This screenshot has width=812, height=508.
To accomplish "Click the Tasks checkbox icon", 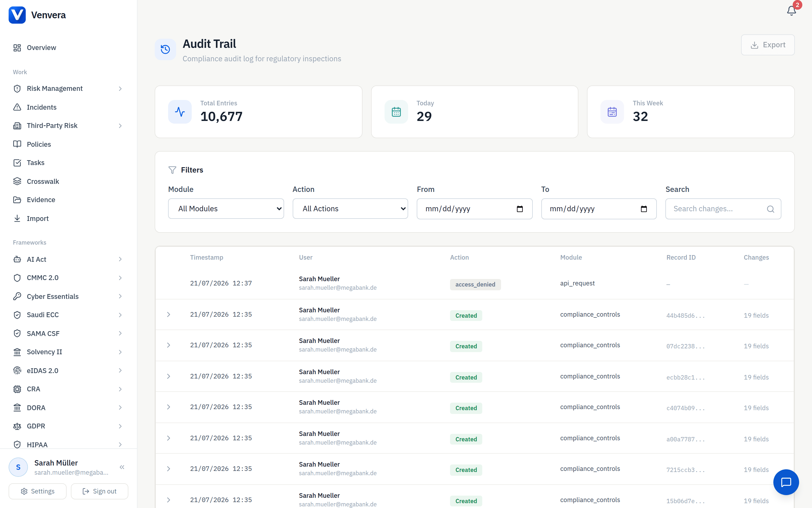I will [17, 163].
